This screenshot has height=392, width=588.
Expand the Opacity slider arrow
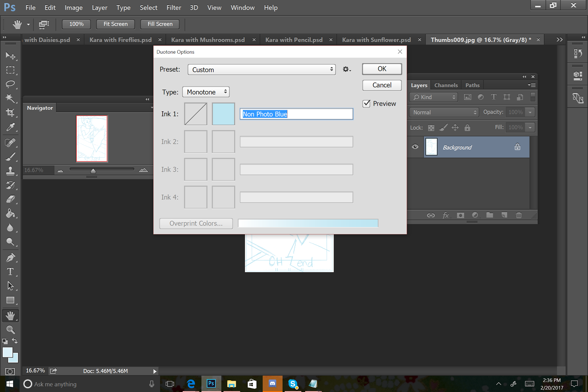530,112
